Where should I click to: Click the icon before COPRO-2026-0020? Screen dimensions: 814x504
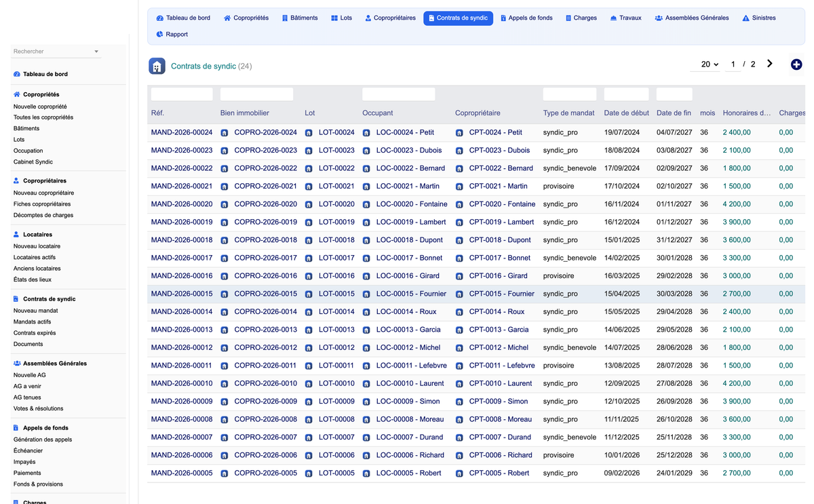point(225,205)
